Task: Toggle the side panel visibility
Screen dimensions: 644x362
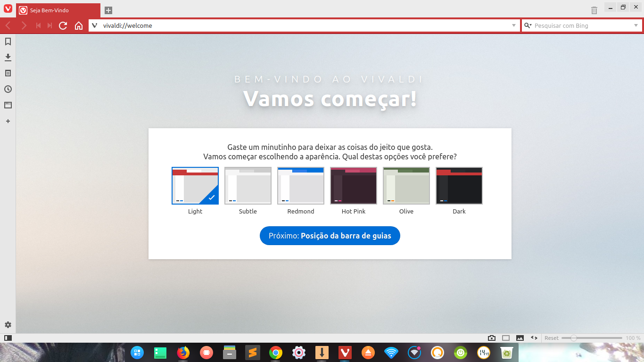Action: pos(8,338)
